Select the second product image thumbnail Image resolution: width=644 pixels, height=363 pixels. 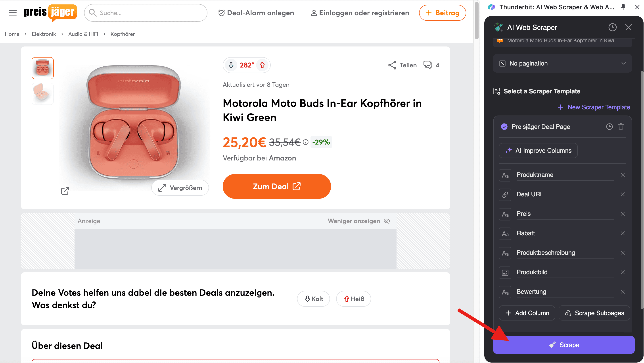coord(42,94)
